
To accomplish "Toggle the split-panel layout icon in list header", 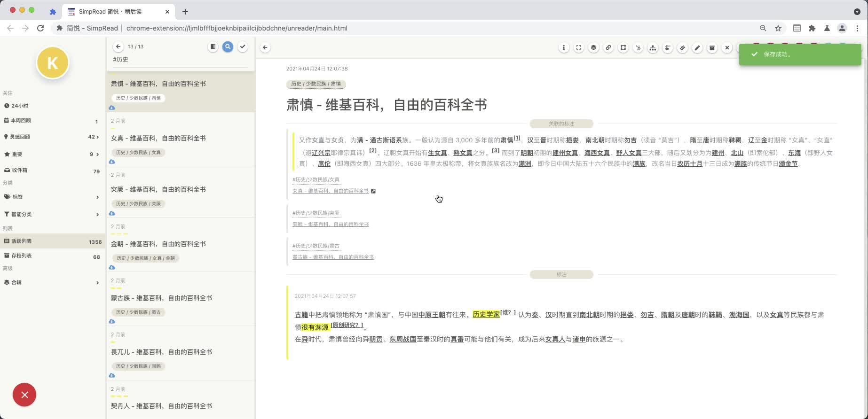I will click(213, 47).
